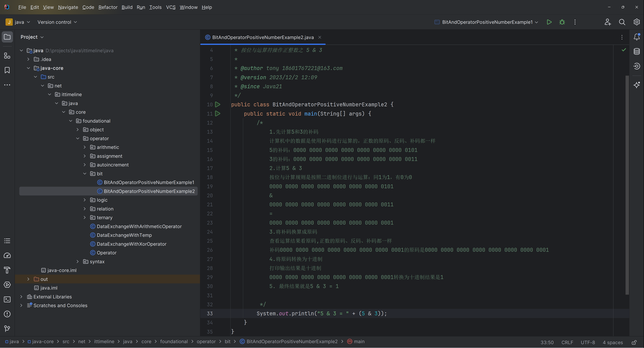Open the Services tool window
The height and width of the screenshot is (348, 644).
7,285
